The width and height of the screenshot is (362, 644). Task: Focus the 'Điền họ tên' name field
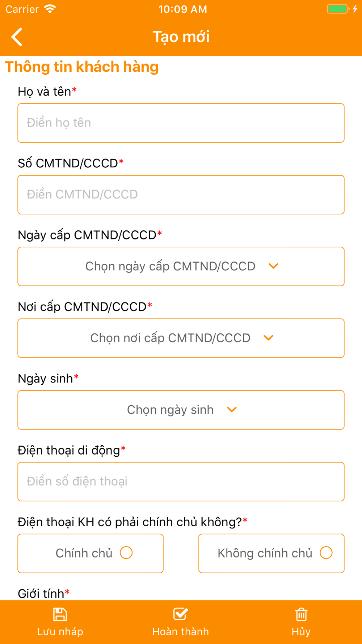click(x=181, y=123)
